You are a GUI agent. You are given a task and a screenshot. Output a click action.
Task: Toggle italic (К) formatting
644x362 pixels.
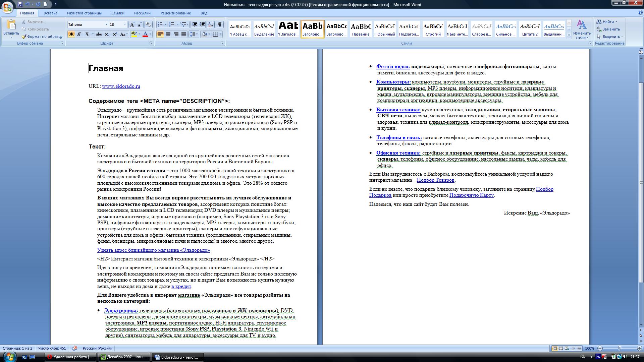coord(79,34)
